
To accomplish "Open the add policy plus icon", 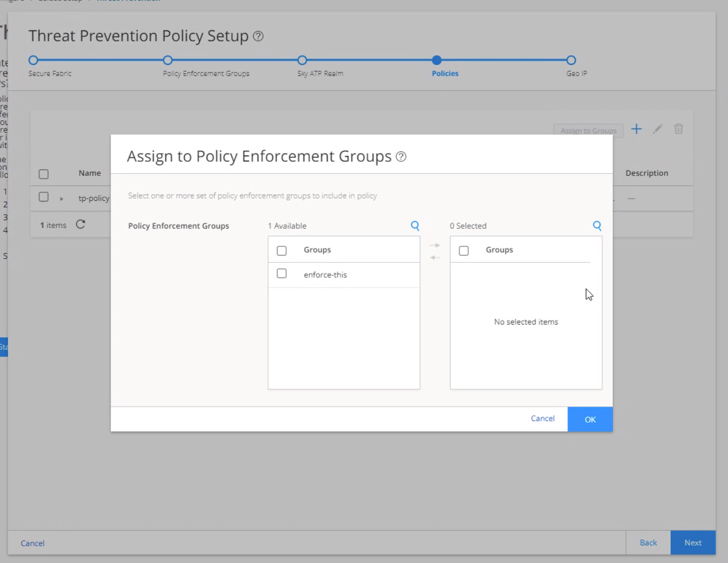I will (636, 129).
